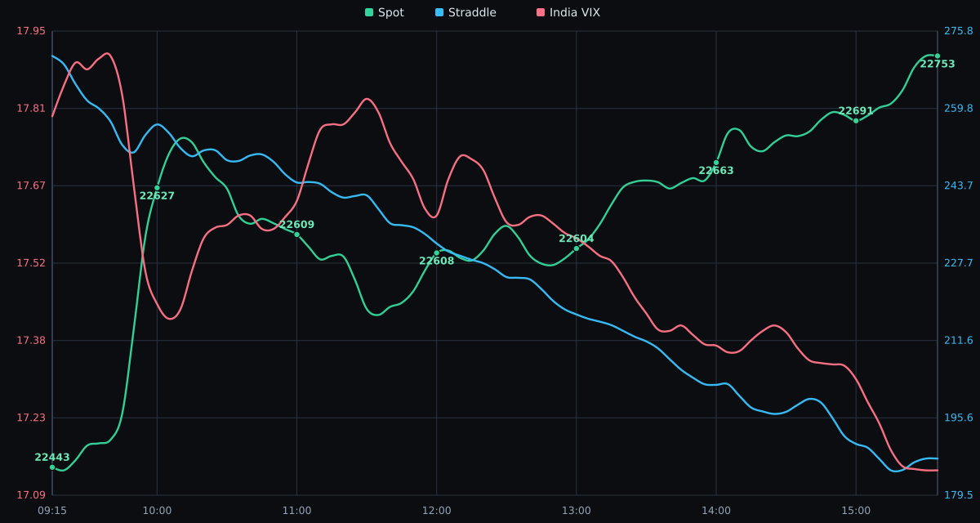Image resolution: width=980 pixels, height=523 pixels.
Task: Click the blue Straddle legend color swatch
Action: (439, 12)
